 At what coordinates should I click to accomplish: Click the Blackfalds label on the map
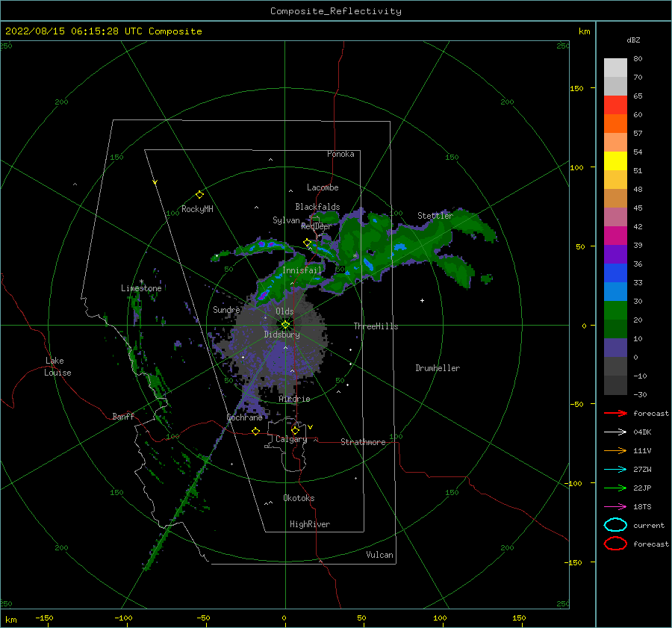point(317,207)
